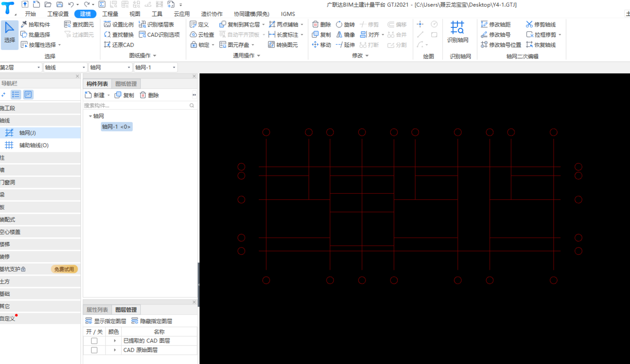
Task: Switch navigation bar to list view icon
Action: 16,95
